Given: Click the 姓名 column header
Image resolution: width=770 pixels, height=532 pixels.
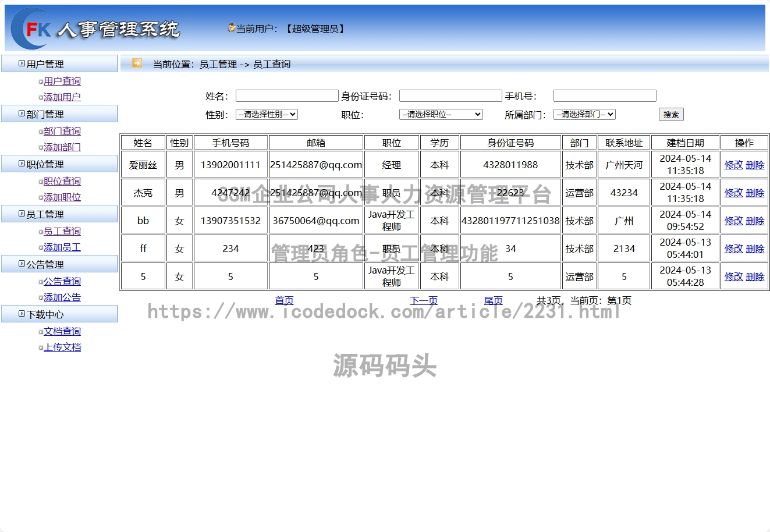Looking at the screenshot, I should 143,143.
